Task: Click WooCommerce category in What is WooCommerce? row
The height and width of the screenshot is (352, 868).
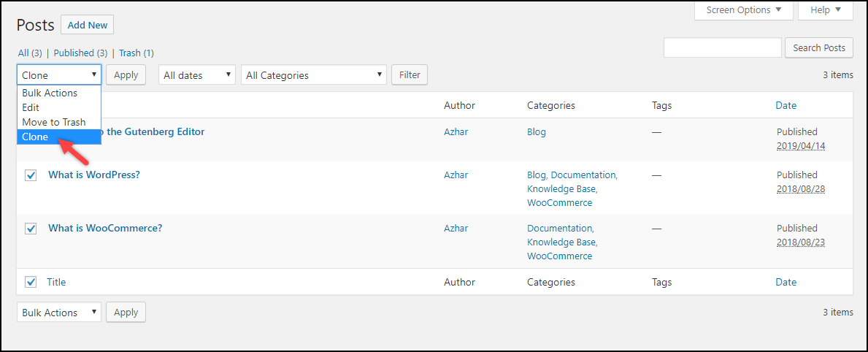Action: pyautogui.click(x=560, y=256)
